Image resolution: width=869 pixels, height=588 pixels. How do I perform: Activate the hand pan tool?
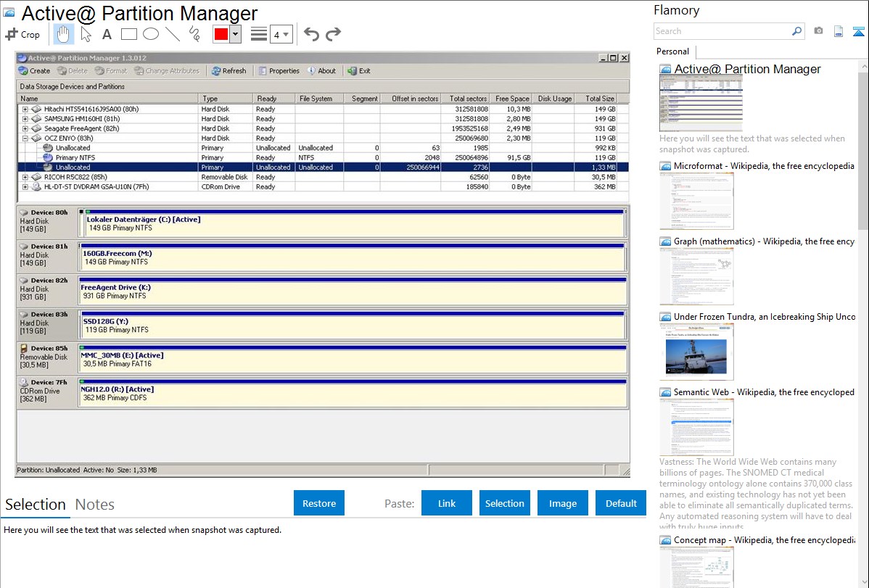[x=63, y=34]
